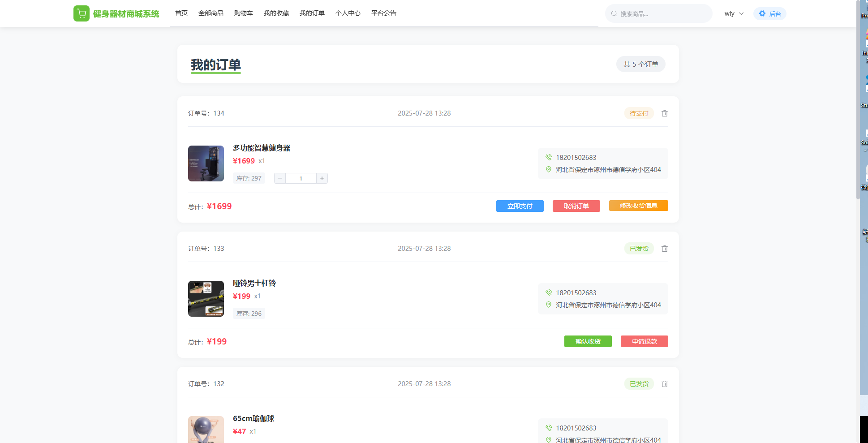Click trash icon for order 133
The image size is (868, 443).
tap(665, 249)
